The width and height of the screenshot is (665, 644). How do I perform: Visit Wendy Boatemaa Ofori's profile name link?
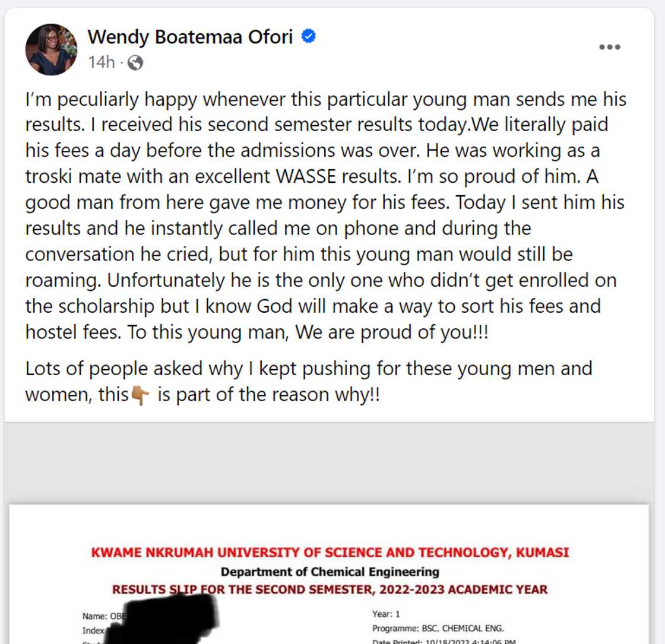click(190, 37)
